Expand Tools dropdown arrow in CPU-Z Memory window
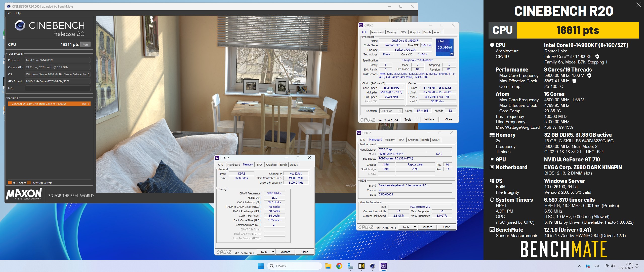Image resolution: width=644 pixels, height=272 pixels. [x=273, y=252]
